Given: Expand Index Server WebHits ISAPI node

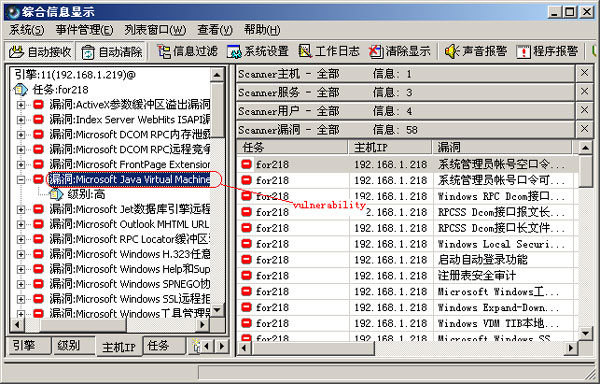Looking at the screenshot, I should [21, 120].
